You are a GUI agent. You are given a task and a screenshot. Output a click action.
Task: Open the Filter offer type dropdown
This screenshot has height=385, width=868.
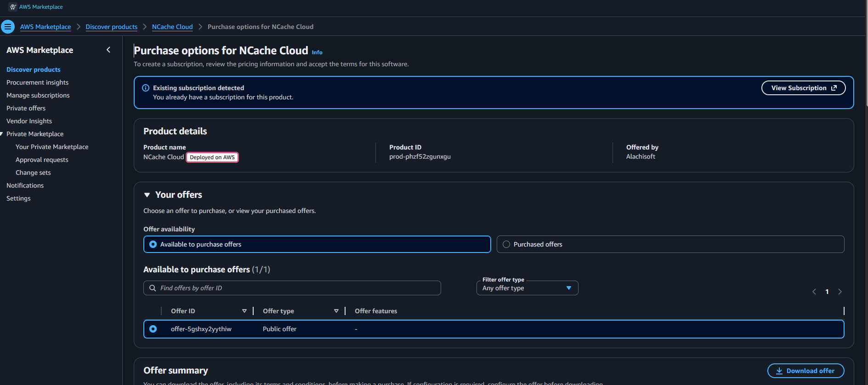(527, 288)
